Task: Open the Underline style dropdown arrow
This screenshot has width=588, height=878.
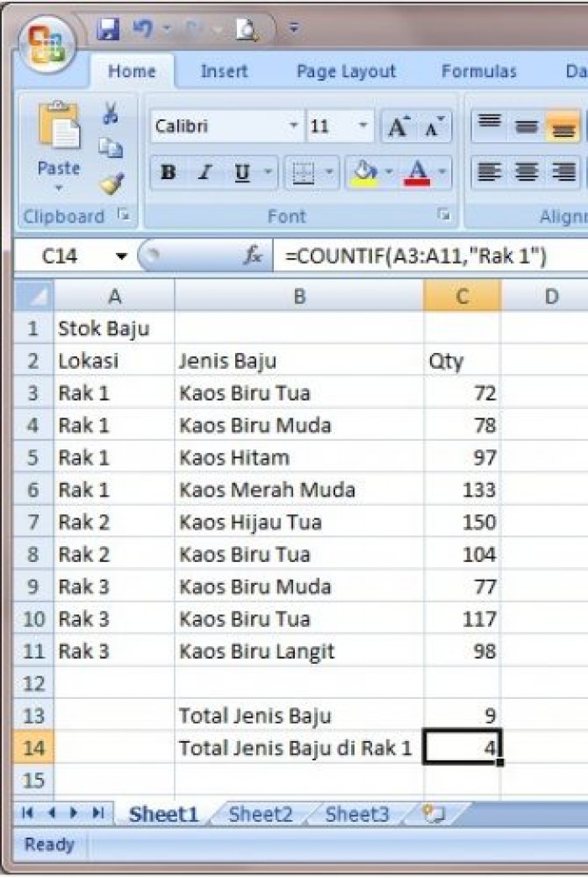Action: [268, 172]
